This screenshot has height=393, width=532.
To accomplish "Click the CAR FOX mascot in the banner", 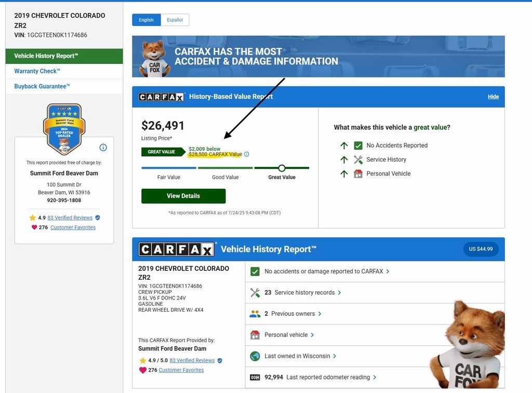I will [x=155, y=58].
